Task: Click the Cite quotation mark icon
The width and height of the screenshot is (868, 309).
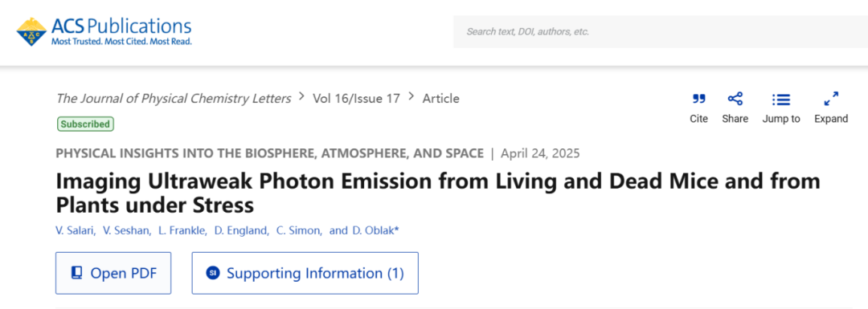Action: coord(698,99)
